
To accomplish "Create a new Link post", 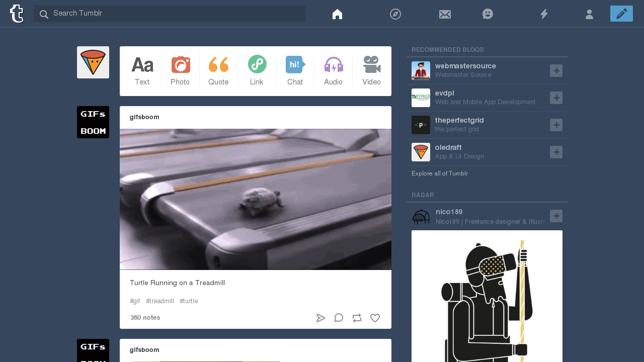I will tap(257, 71).
